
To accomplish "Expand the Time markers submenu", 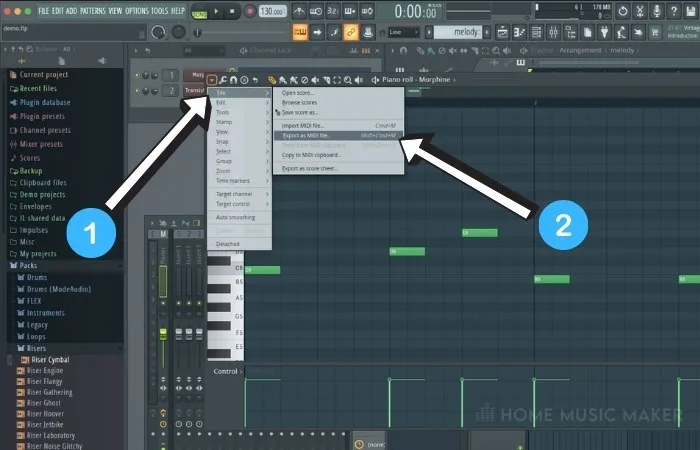I will (240, 181).
